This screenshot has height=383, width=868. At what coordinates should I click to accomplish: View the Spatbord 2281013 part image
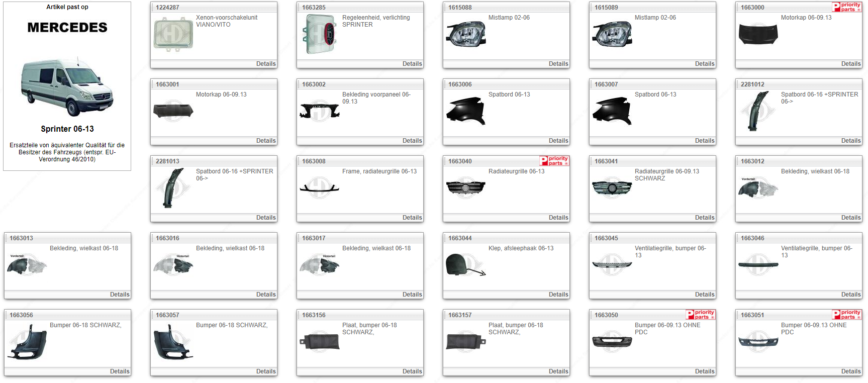pyautogui.click(x=173, y=188)
